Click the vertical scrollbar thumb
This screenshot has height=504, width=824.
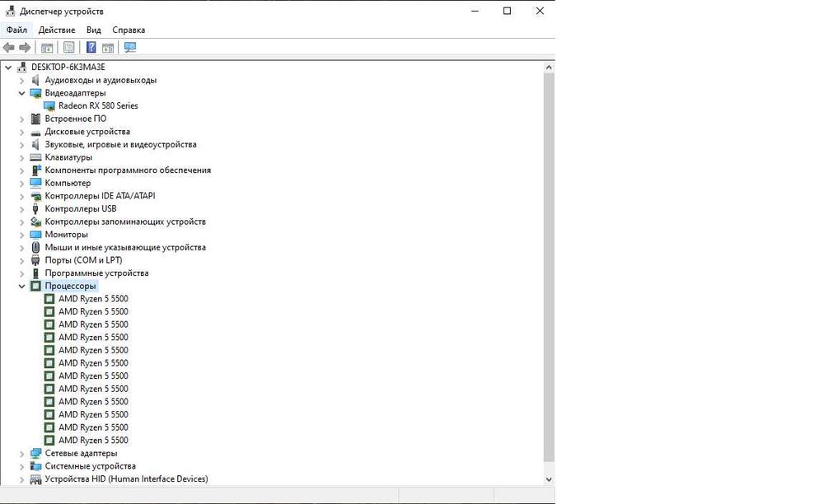(x=549, y=268)
